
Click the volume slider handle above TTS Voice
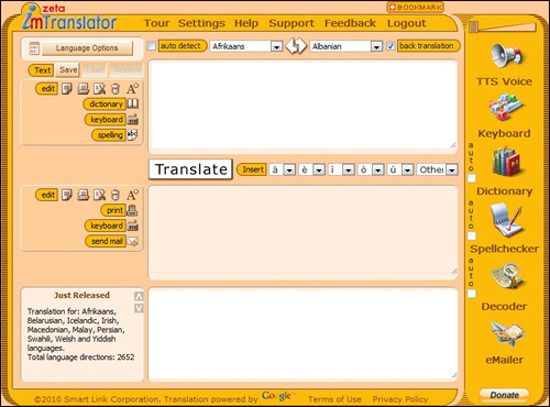pos(474,27)
